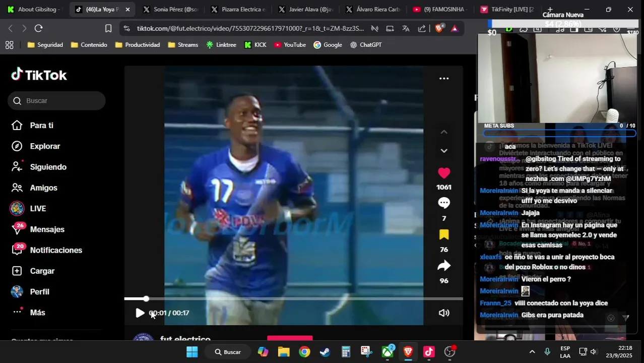
Task: Like the video with the heart icon
Action: click(444, 173)
